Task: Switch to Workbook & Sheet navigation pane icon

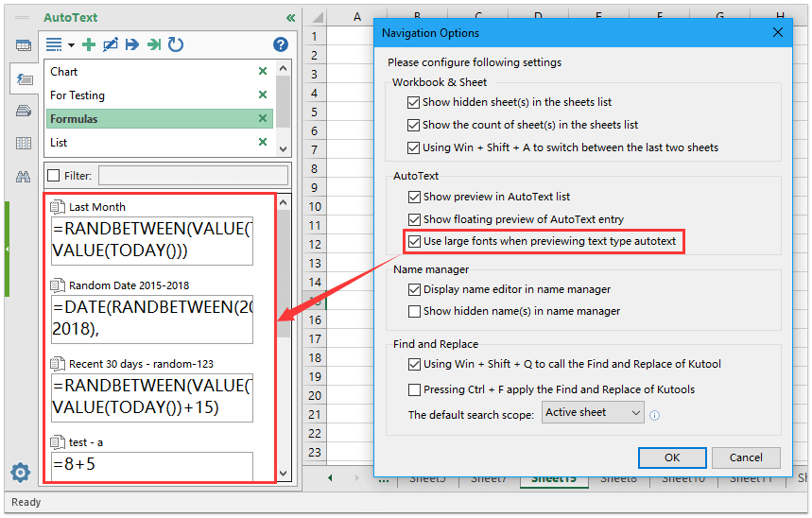Action: pyautogui.click(x=24, y=45)
